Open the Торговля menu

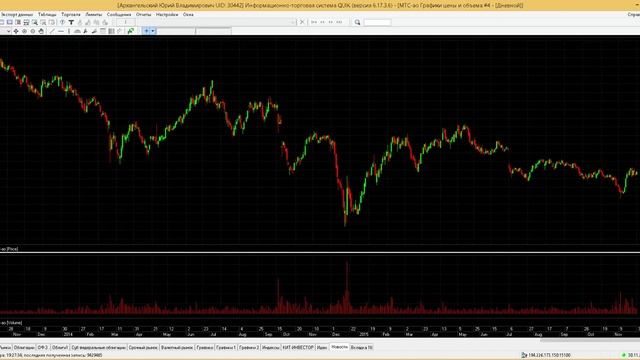coord(71,14)
